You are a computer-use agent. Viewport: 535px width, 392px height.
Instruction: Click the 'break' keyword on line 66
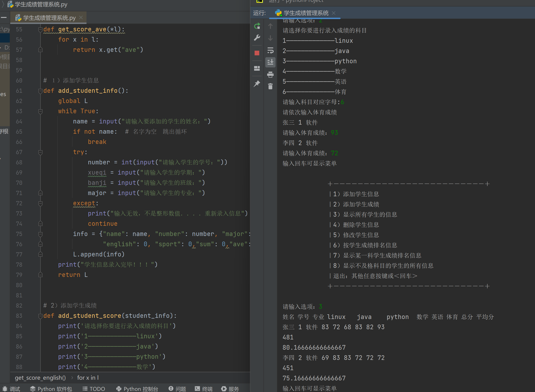tap(97, 142)
